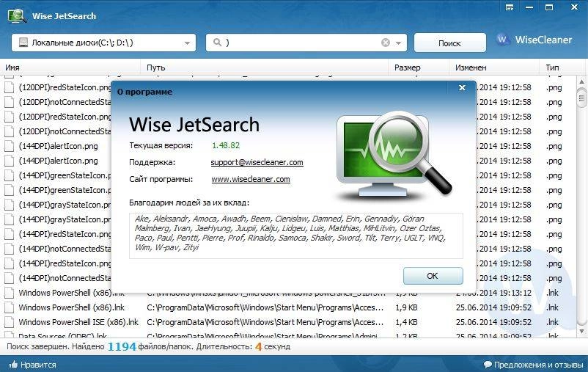Select first (144DPI)alertIcon.png file

click(x=58, y=146)
